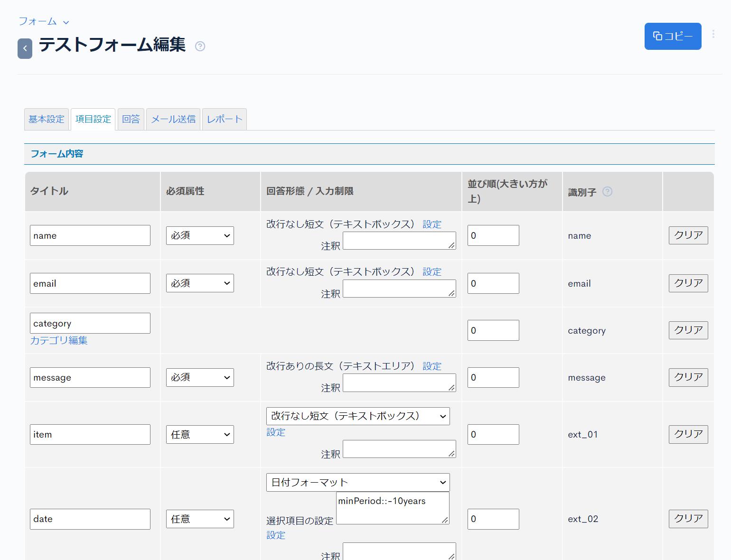This screenshot has width=731, height=560.
Task: Open the 必須属性 dropdown for message
Action: point(199,377)
